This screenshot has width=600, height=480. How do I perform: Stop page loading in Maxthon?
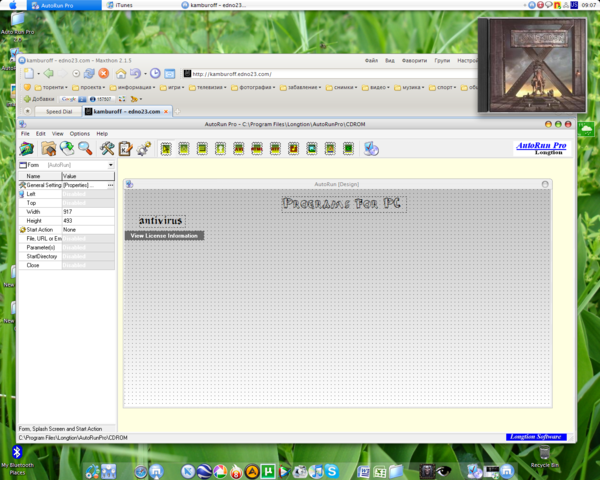(104, 73)
